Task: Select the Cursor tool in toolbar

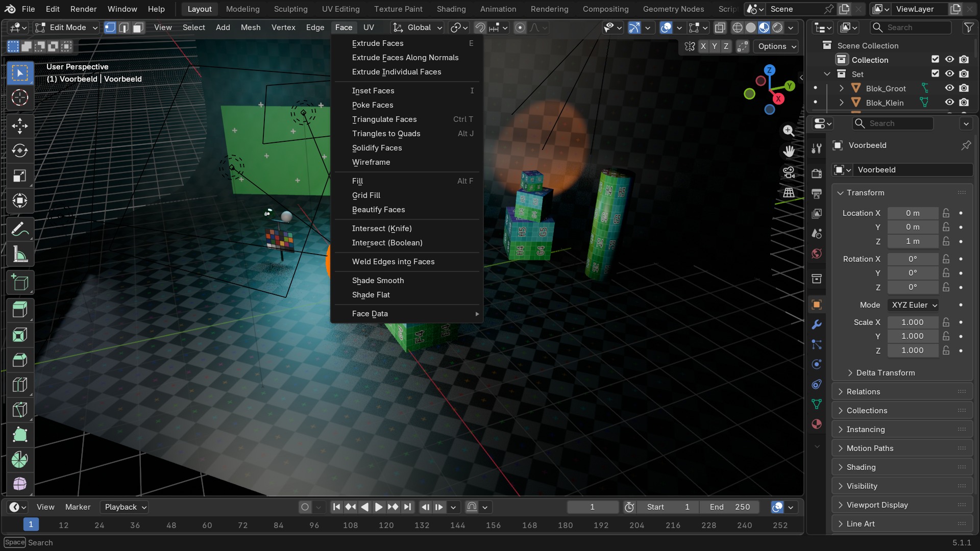Action: click(20, 97)
